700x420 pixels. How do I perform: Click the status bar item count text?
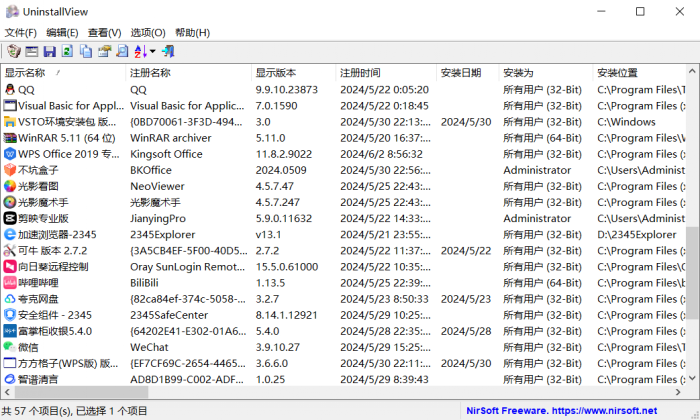tap(74, 411)
